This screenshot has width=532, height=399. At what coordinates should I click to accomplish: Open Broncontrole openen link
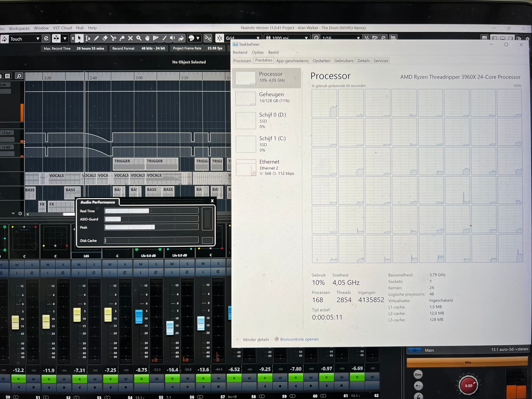pyautogui.click(x=299, y=339)
